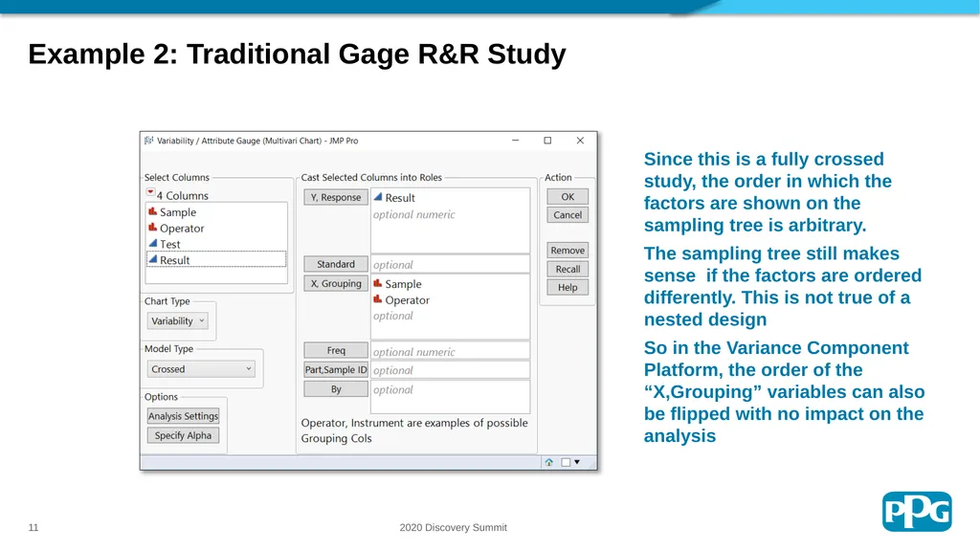The image size is (980, 550).
Task: Click the X, Grouping role button
Action: click(x=336, y=284)
